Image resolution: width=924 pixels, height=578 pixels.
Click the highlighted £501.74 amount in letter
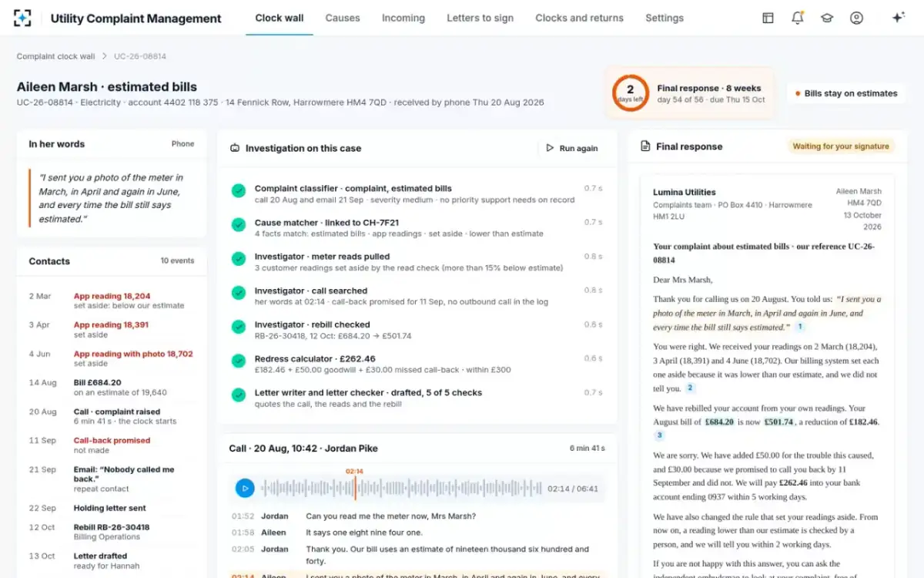point(778,422)
